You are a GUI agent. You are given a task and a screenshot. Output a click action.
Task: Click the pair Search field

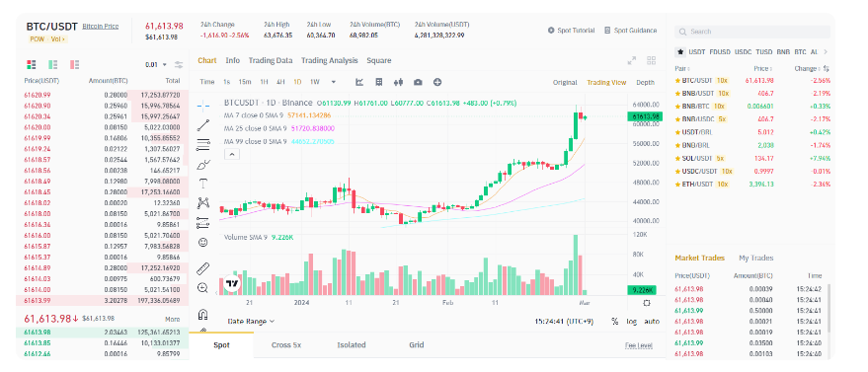752,32
